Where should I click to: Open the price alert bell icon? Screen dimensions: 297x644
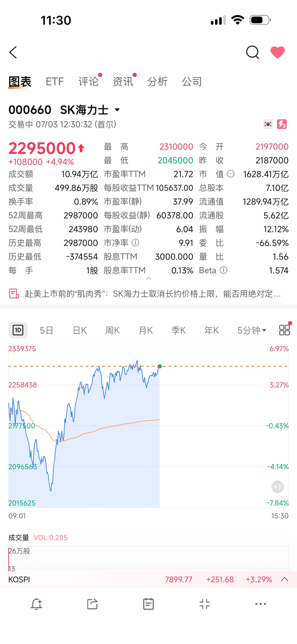[36, 604]
